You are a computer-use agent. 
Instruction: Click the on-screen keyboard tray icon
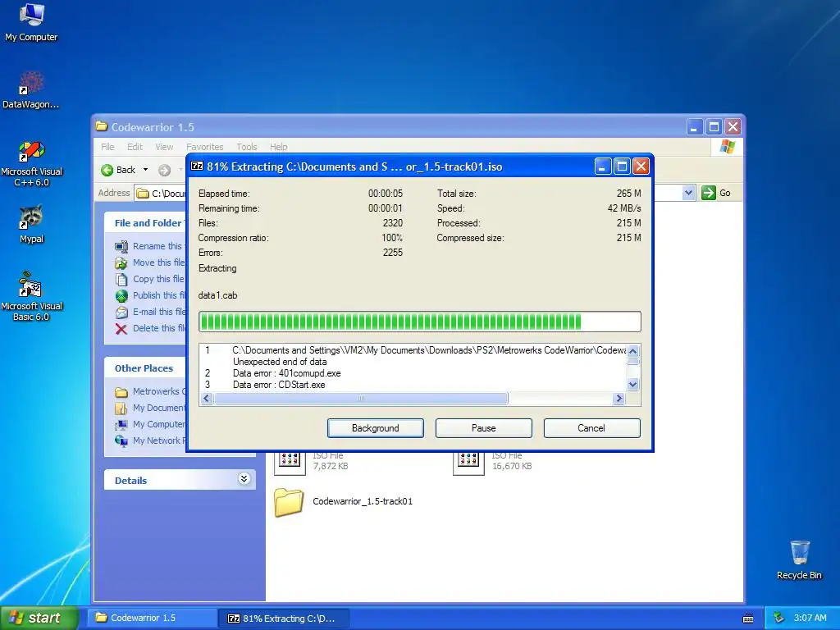pyautogui.click(x=748, y=619)
